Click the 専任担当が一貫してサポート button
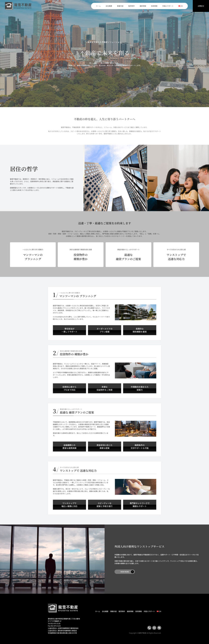 tap(69, 330)
